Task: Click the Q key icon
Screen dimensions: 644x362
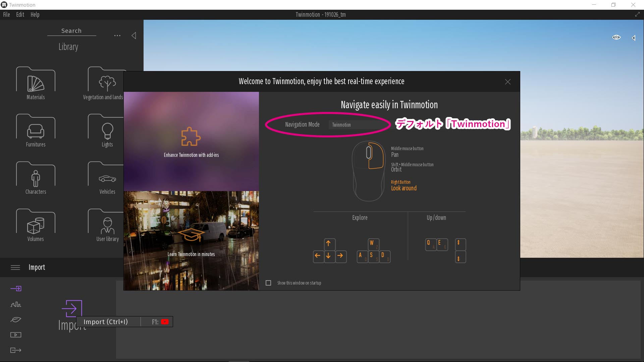Action: (x=431, y=244)
